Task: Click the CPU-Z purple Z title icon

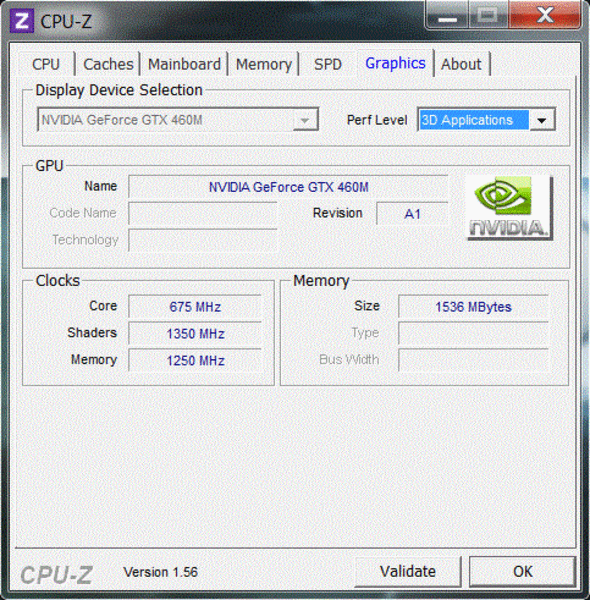Action: [x=21, y=21]
